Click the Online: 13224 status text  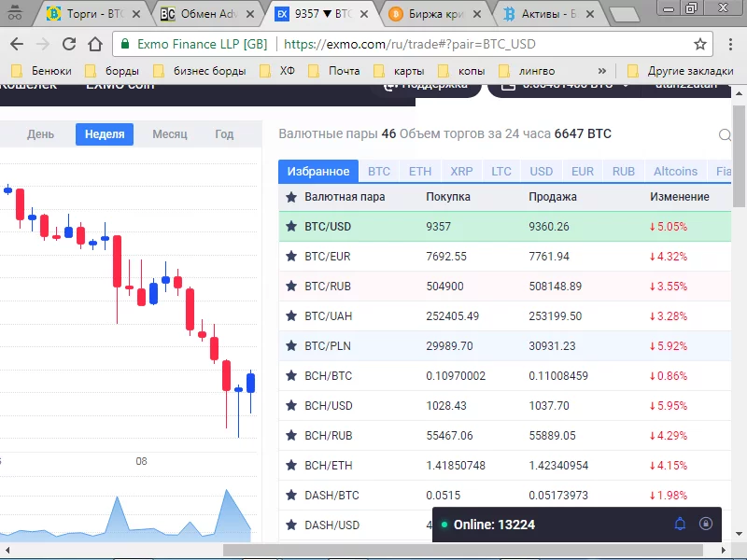coord(494,525)
